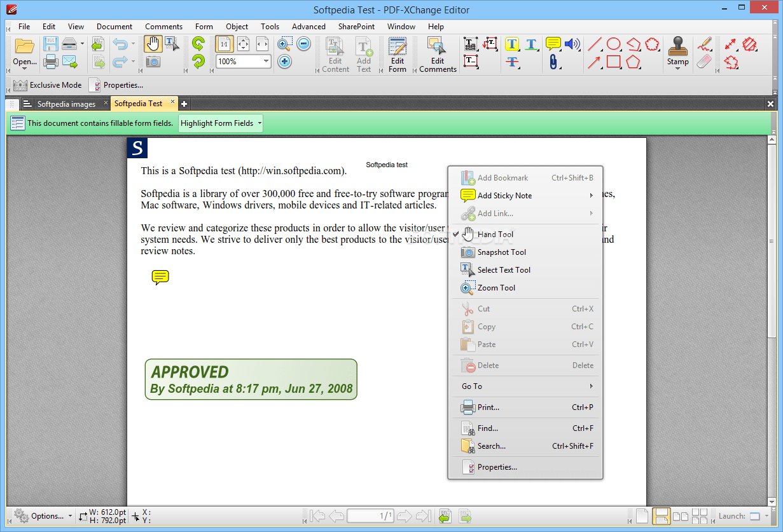Toggle Fit Page view button
Image resolution: width=783 pixels, height=532 pixels.
pos(243,44)
